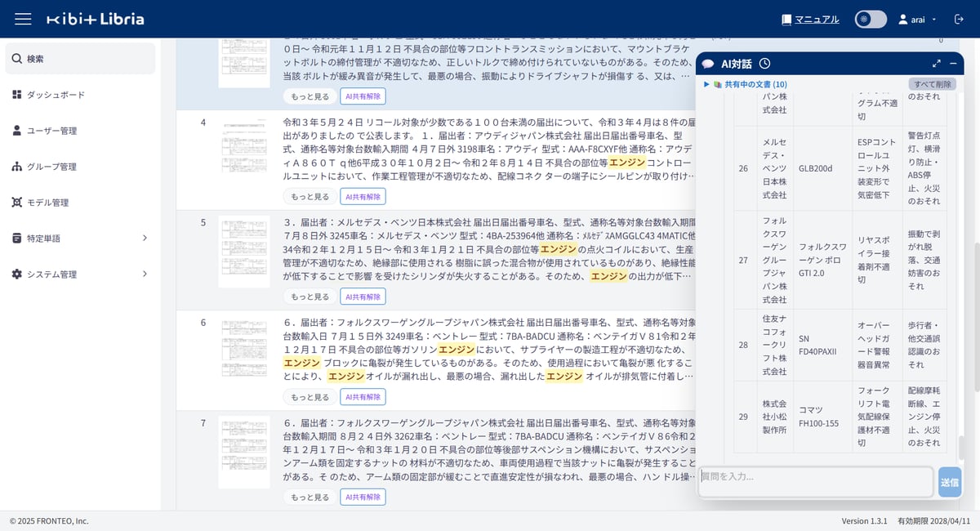This screenshot has width=980, height=531.
Task: Click コマツ FH100-155 cell in row 29
Action: coord(822,417)
